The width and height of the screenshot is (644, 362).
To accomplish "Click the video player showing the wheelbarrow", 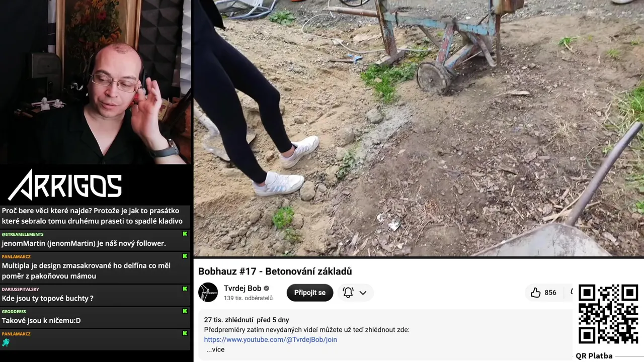I will pyautogui.click(x=419, y=128).
